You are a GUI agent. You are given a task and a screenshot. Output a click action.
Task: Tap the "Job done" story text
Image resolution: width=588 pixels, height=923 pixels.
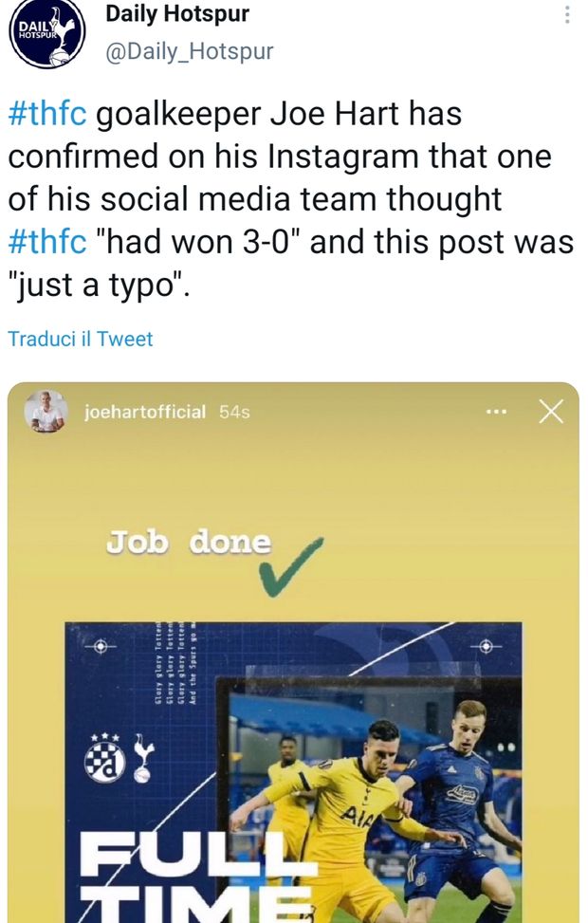(x=188, y=543)
